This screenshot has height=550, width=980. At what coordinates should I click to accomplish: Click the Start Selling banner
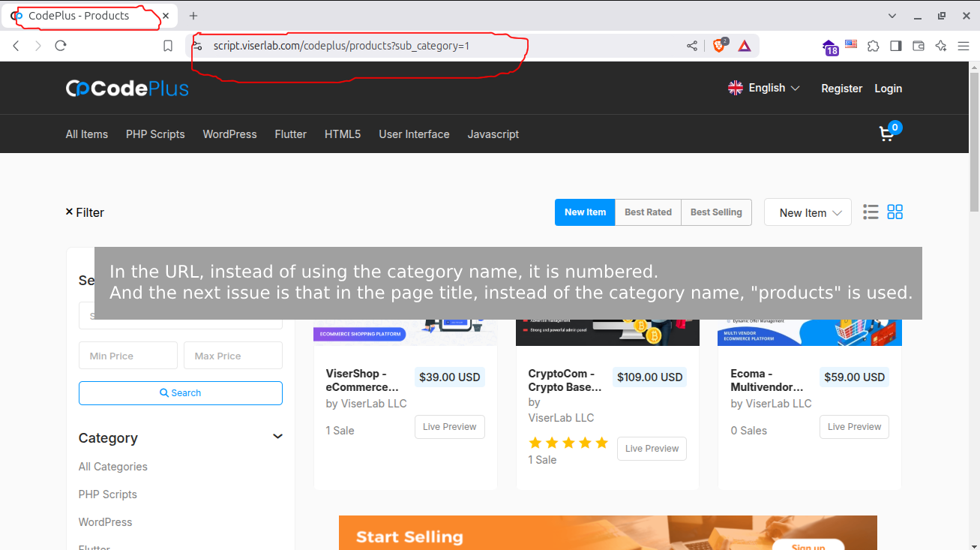[x=608, y=533]
